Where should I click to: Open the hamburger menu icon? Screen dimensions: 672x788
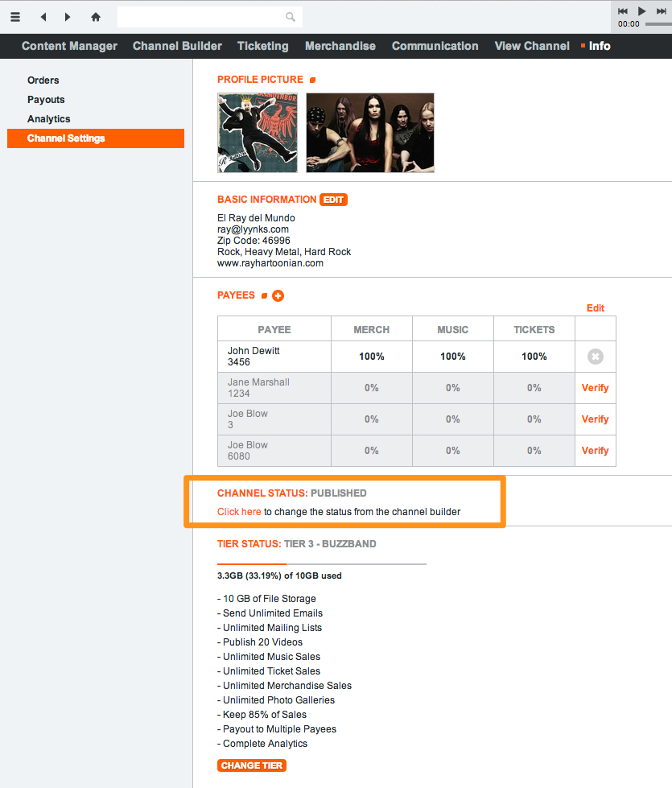pyautogui.click(x=15, y=17)
